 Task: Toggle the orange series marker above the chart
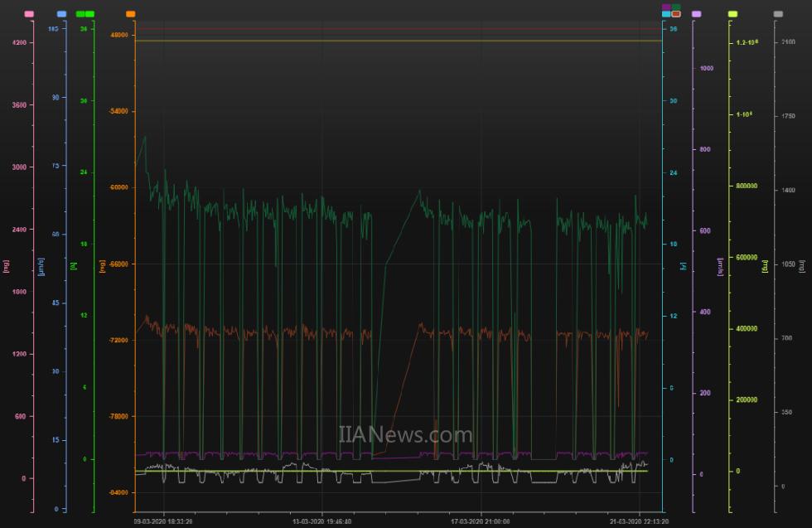(x=131, y=14)
